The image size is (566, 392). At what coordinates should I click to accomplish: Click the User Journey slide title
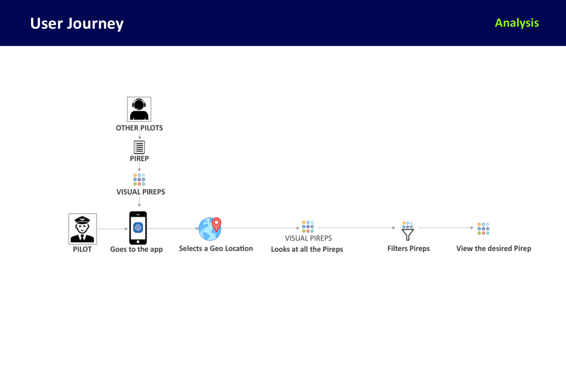(x=77, y=24)
